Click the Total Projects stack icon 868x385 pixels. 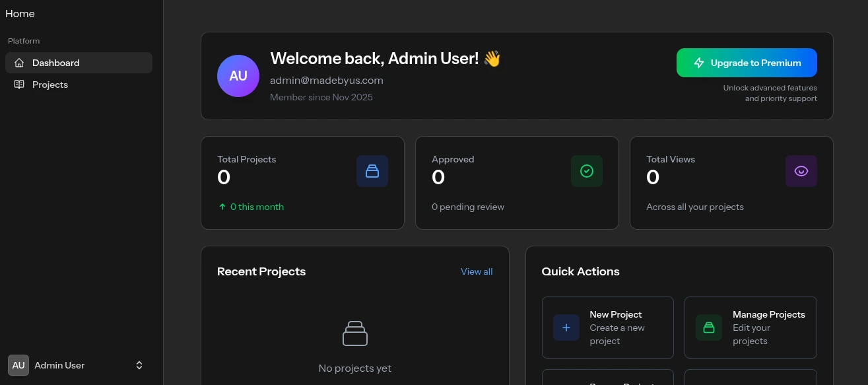(372, 171)
